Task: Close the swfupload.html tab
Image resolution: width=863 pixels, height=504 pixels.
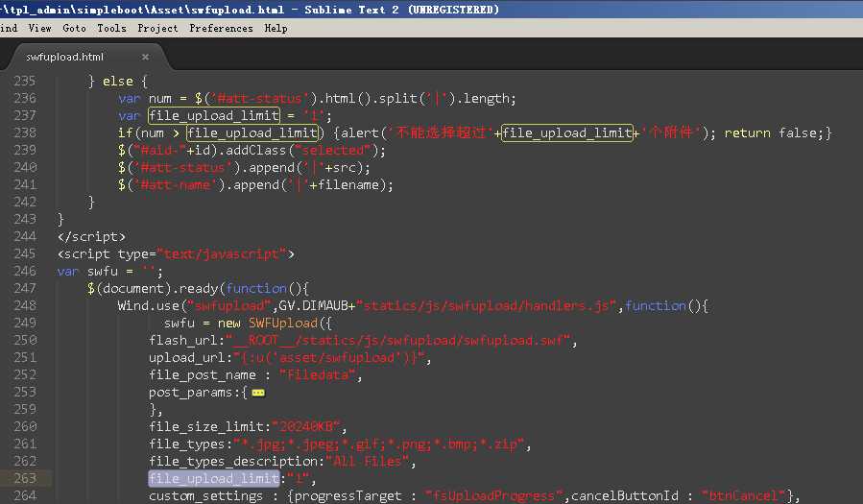Action: 145,57
